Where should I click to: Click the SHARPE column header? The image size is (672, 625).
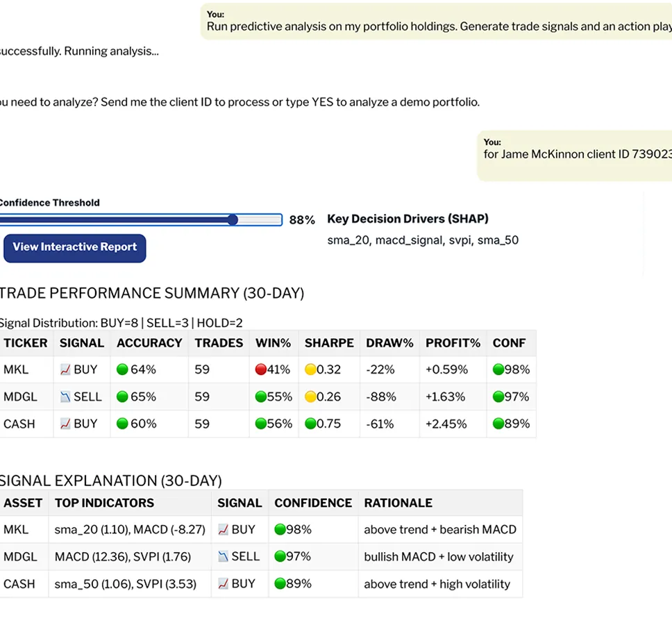[x=329, y=343]
